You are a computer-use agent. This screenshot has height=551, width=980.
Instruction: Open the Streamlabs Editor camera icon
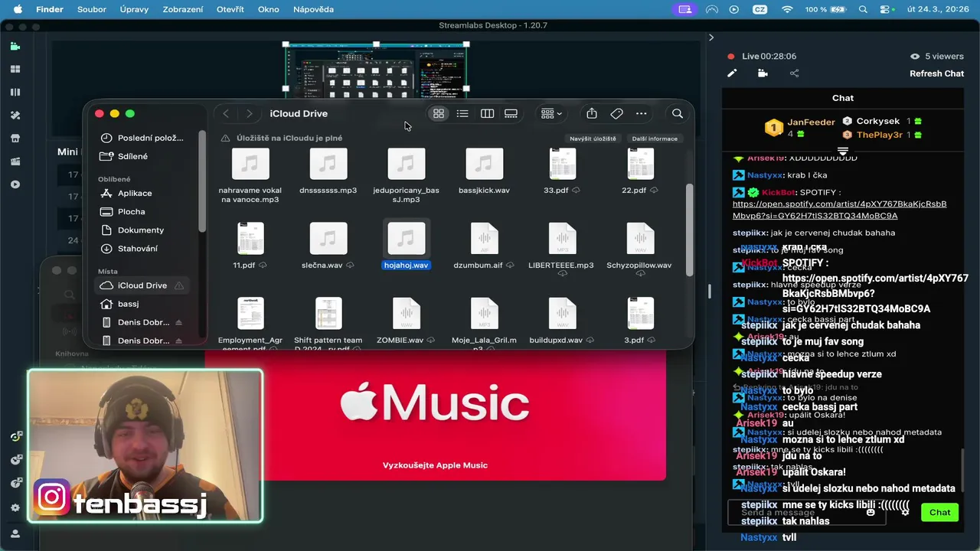15,46
